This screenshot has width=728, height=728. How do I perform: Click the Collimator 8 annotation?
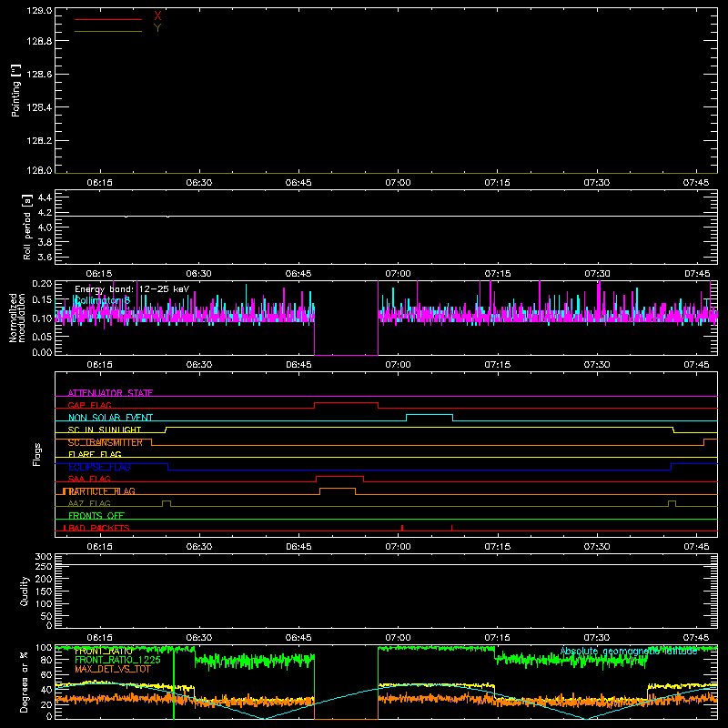[103, 300]
